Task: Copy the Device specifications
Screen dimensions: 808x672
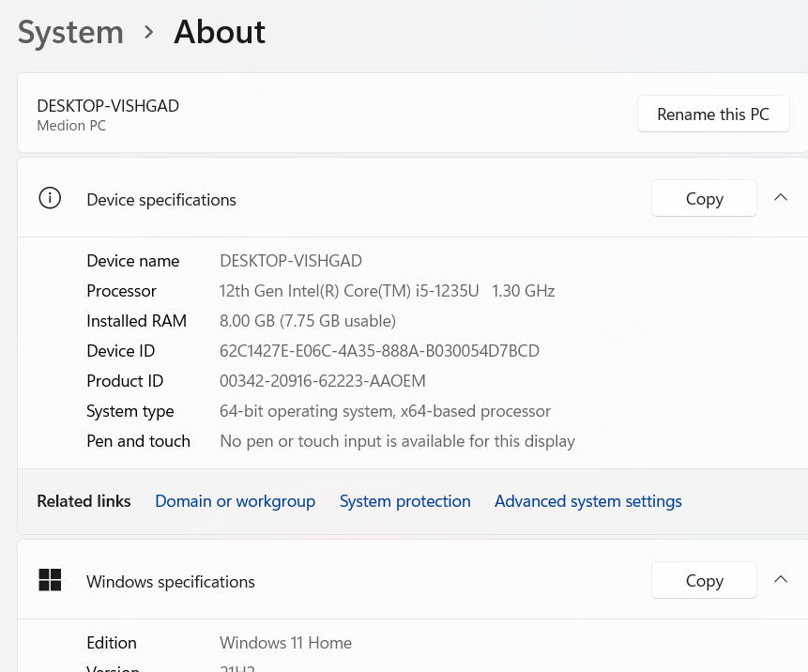Action: pyautogui.click(x=704, y=198)
